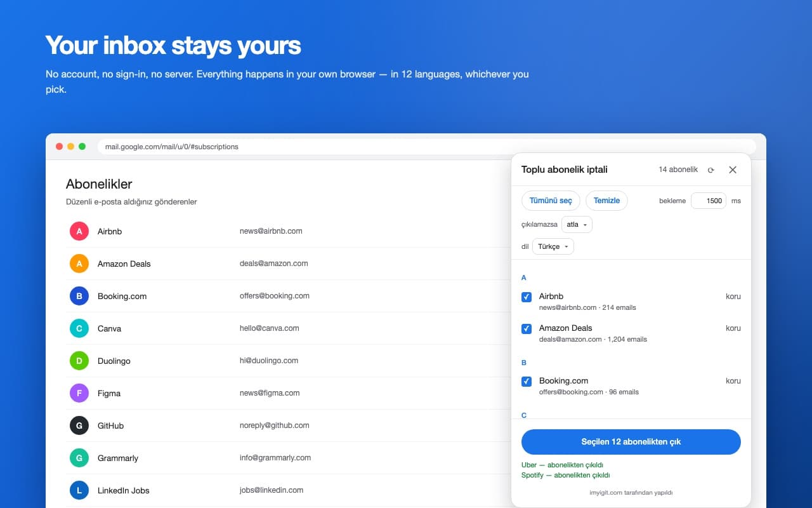Click the 14 abonelik count text
The height and width of the screenshot is (508, 812).
tap(678, 170)
